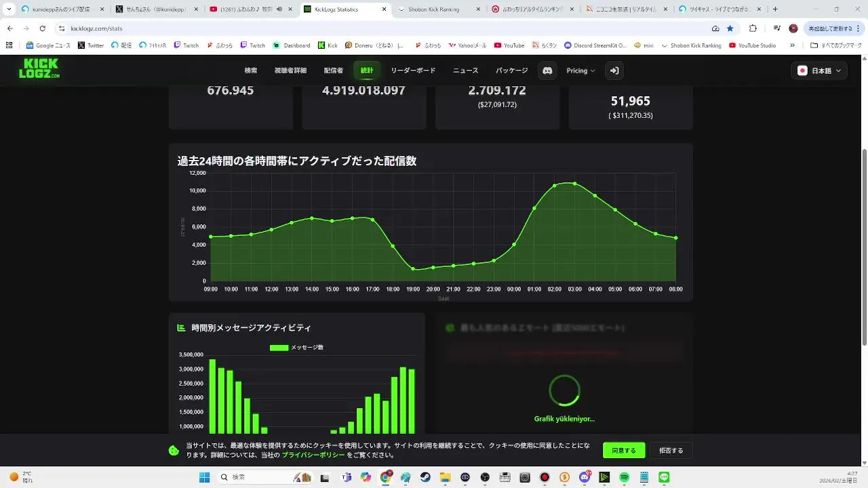Accept cookies with 同意する button
Viewport: 868px width, 488px height.
(x=624, y=450)
